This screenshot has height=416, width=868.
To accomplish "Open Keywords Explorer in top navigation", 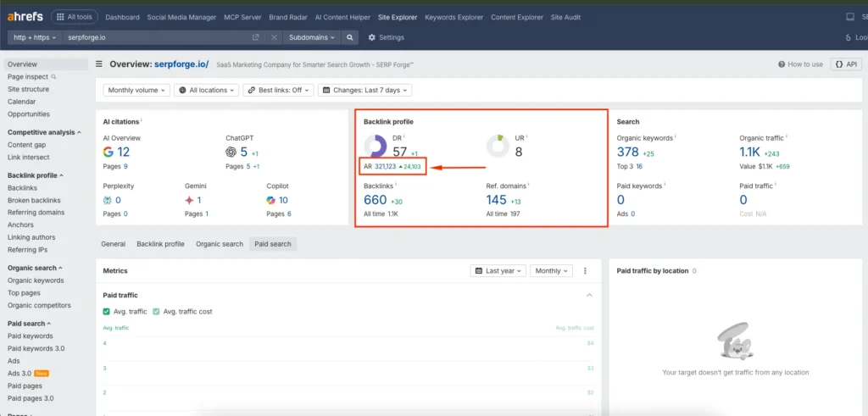I will (x=453, y=17).
